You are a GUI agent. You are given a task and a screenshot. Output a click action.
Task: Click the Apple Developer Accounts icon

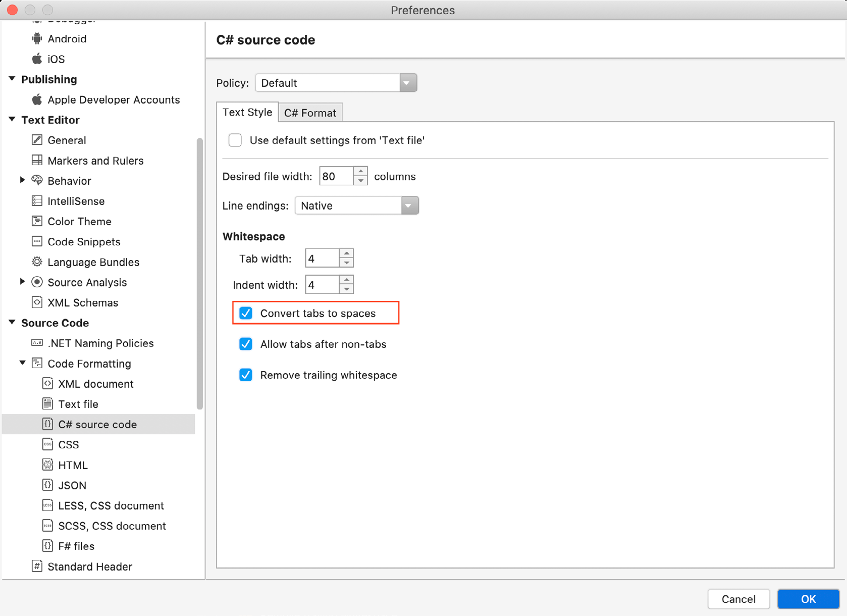37,99
